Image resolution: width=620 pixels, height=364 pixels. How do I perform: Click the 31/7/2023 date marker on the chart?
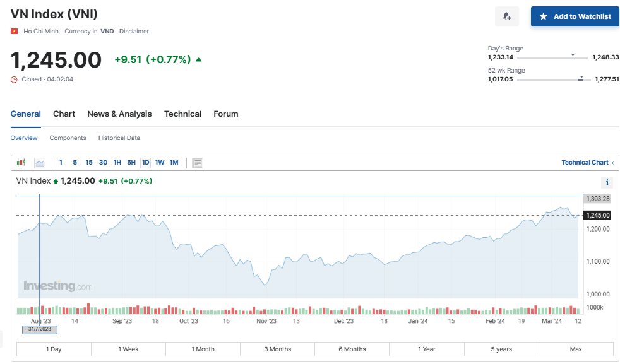40,329
